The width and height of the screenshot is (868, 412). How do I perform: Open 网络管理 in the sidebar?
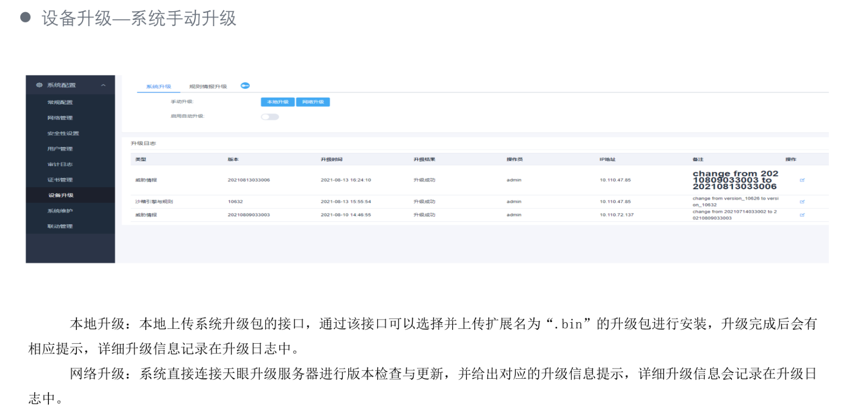[x=60, y=118]
